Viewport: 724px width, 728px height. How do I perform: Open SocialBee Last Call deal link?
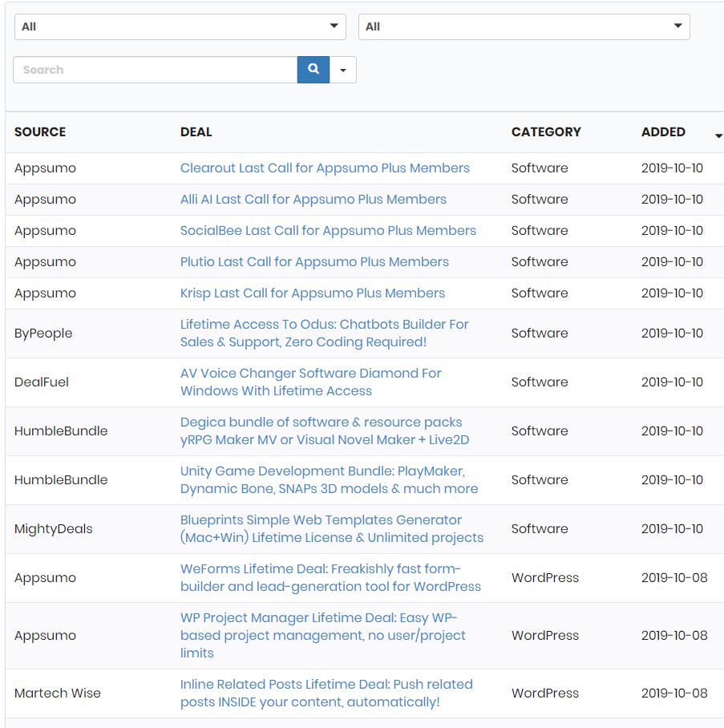tap(328, 230)
